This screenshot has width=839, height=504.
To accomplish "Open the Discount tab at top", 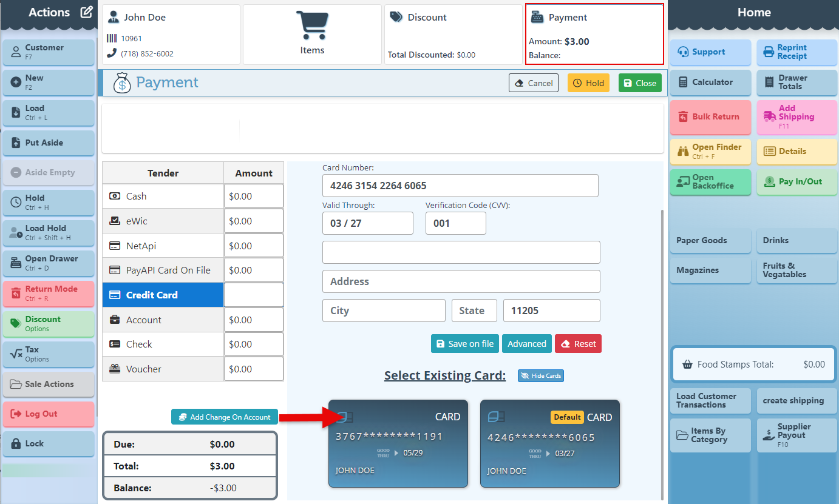I will (x=453, y=34).
